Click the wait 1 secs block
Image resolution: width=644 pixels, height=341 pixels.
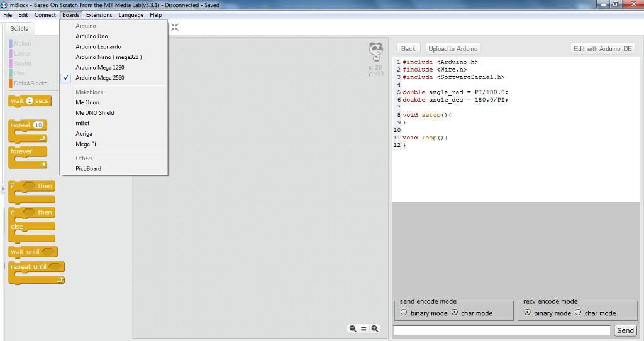pyautogui.click(x=30, y=101)
